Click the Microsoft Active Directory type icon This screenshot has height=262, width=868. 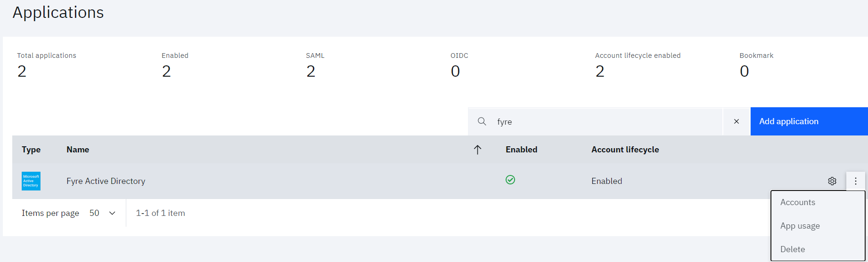click(31, 181)
